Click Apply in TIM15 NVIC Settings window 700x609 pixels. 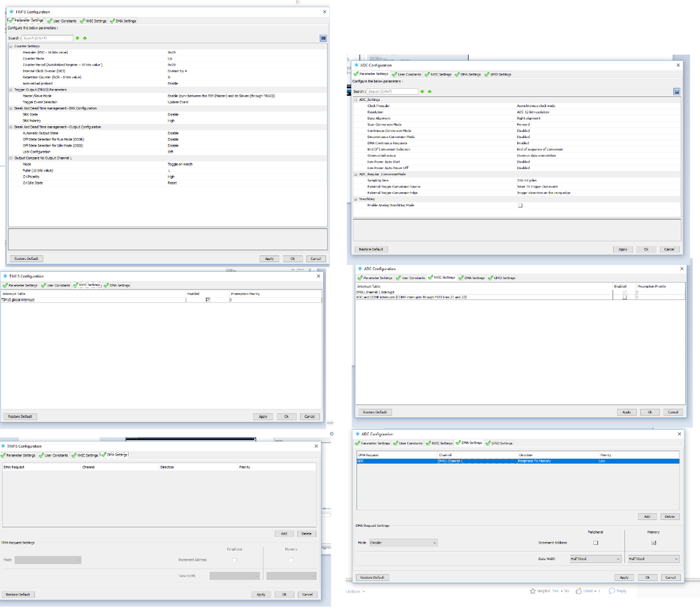263,416
